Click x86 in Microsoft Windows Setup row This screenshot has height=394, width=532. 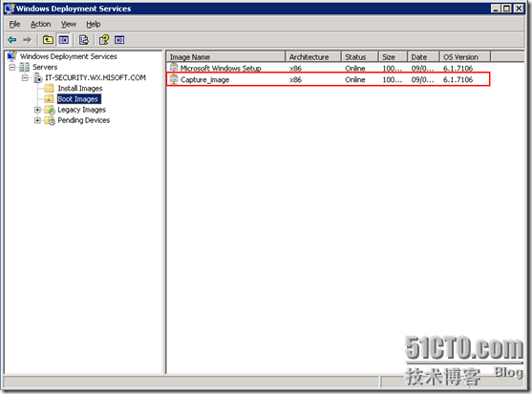point(295,68)
